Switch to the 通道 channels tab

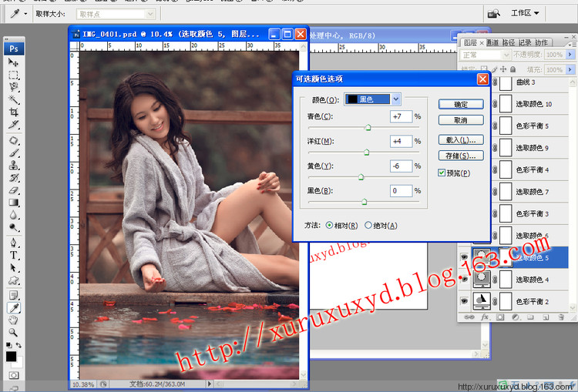(492, 42)
